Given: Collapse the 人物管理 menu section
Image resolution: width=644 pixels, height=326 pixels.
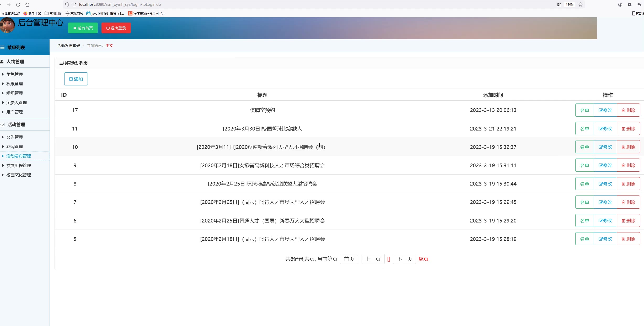Looking at the screenshot, I should pyautogui.click(x=15, y=62).
